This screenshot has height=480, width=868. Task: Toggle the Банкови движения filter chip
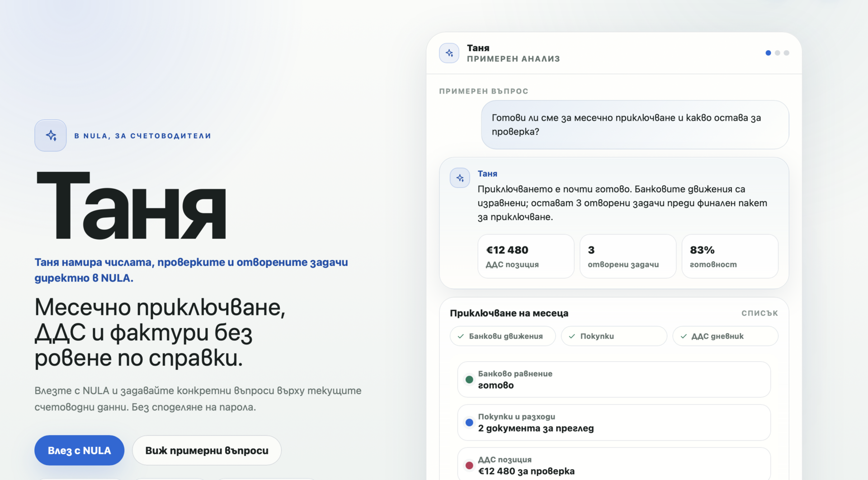(x=503, y=336)
